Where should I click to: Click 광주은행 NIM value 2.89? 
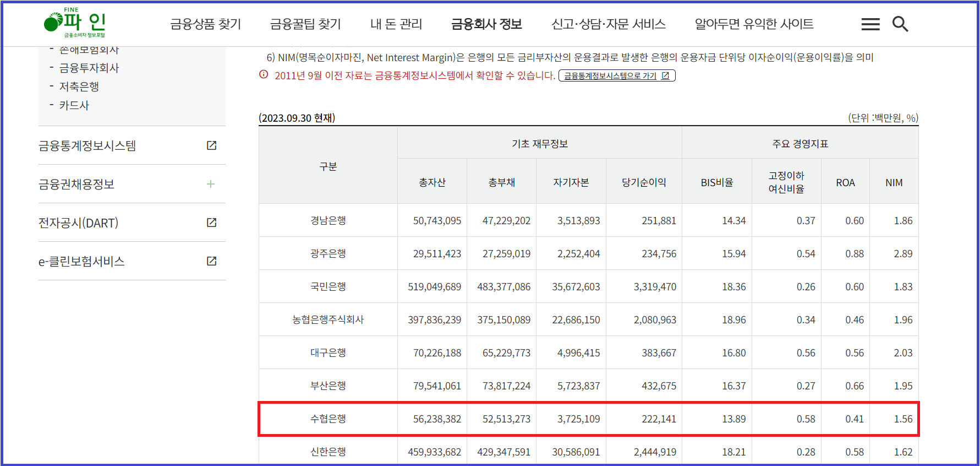903,253
